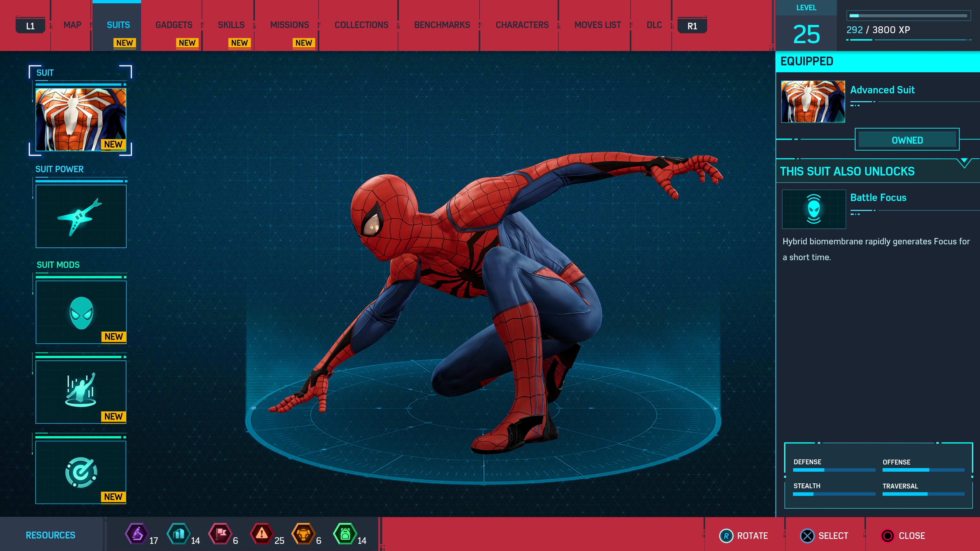980x551 pixels.
Task: Click the teal landmark token icon
Action: click(178, 534)
